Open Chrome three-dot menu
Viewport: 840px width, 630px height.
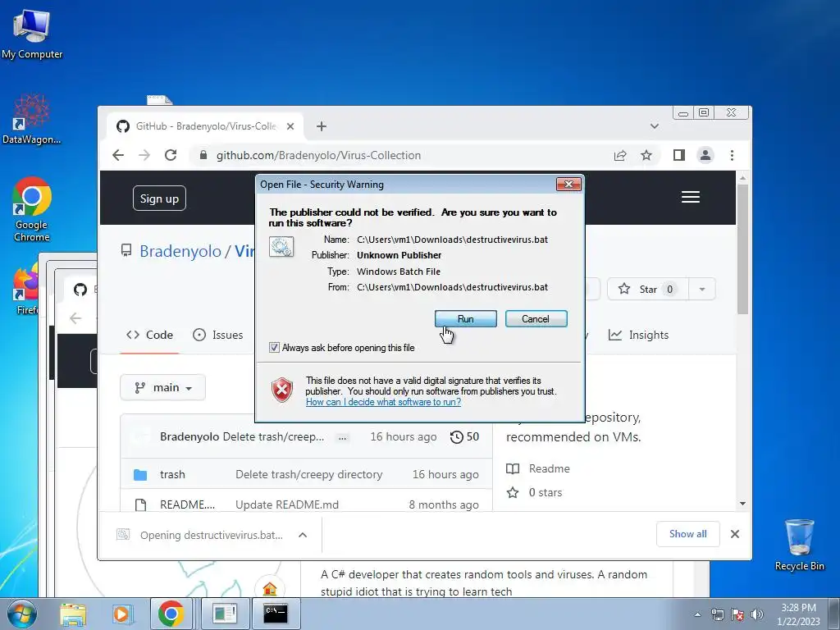click(732, 155)
